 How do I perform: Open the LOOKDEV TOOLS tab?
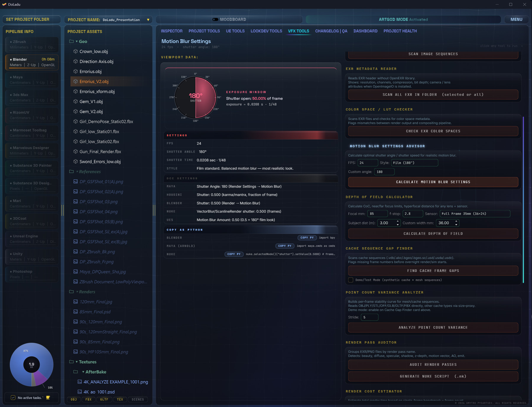coord(266,31)
